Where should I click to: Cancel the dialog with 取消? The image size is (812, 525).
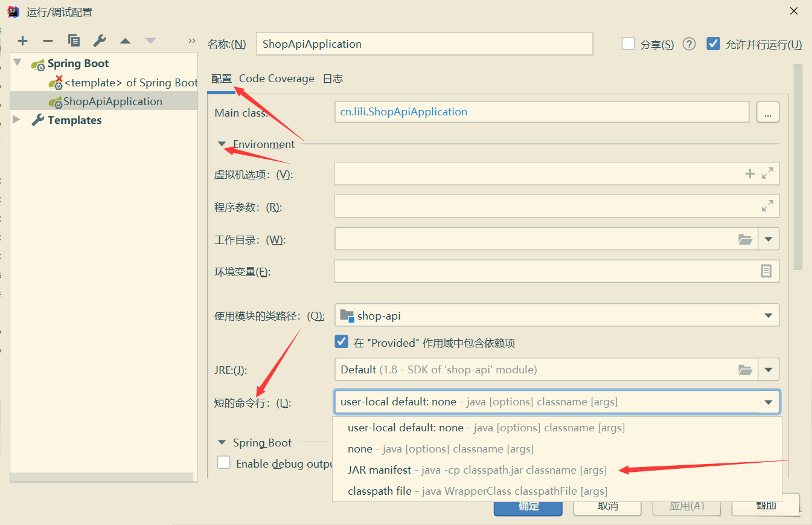pos(607,507)
